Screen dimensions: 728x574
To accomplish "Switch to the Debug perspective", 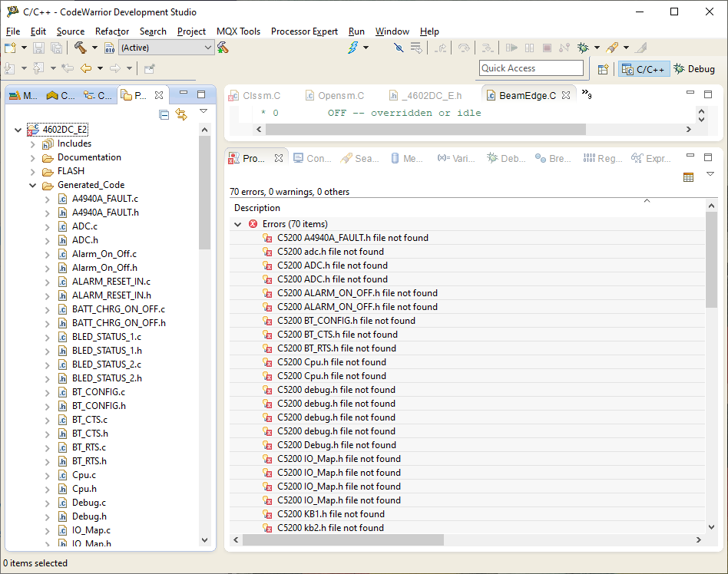I will [x=694, y=69].
